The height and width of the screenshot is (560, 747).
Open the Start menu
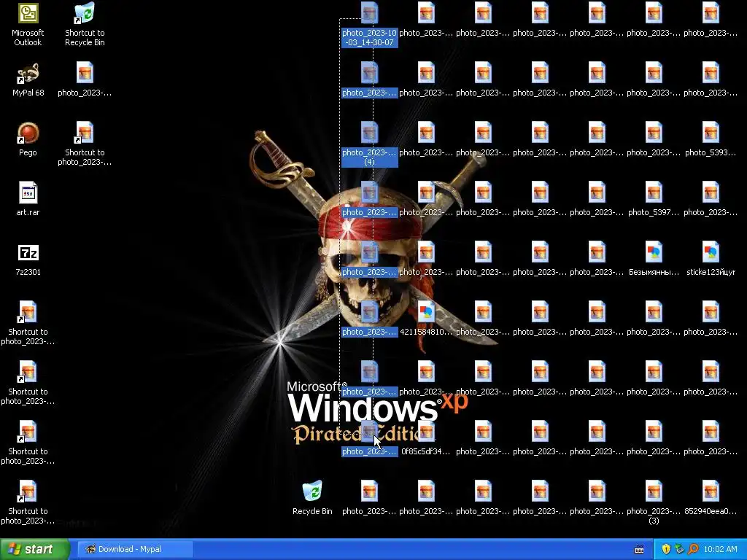[35, 549]
